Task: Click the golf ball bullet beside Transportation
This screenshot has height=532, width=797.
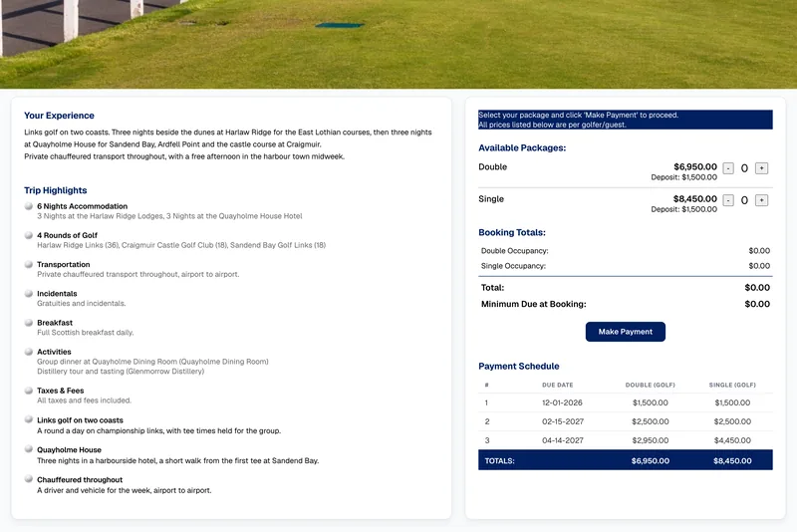Action: click(29, 264)
